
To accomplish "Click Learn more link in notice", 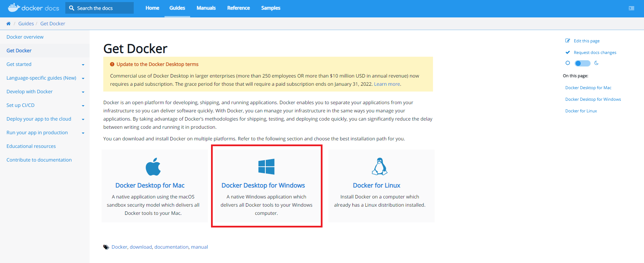I will tap(387, 84).
